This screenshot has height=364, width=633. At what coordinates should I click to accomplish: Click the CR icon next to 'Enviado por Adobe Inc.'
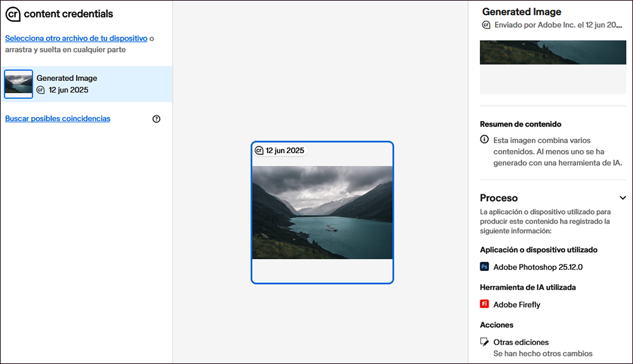point(486,25)
